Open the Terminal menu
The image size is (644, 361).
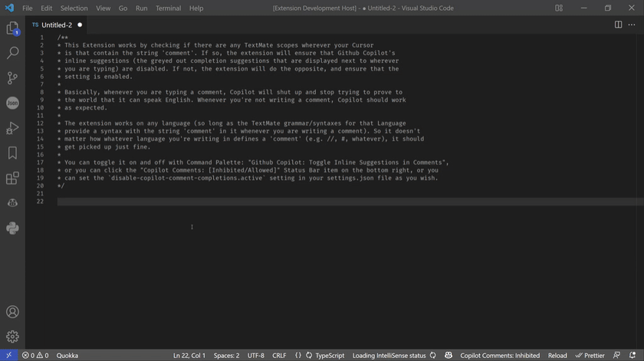pyautogui.click(x=168, y=8)
